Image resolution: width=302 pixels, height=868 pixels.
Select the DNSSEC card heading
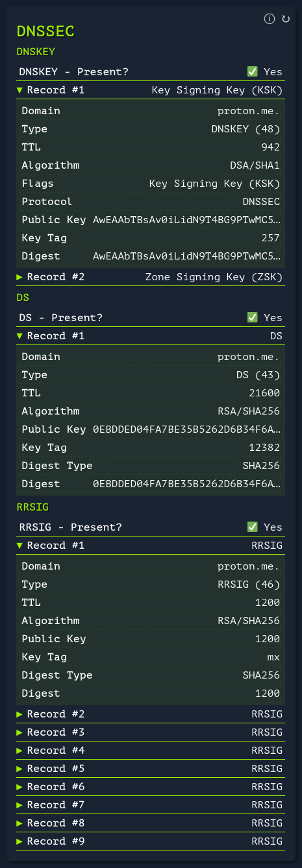pyautogui.click(x=45, y=30)
